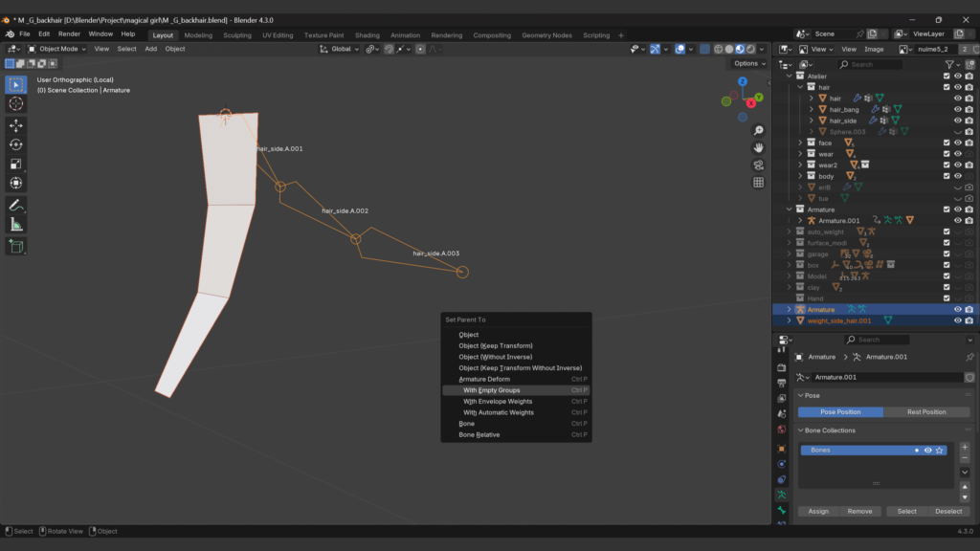Hide the hair_bang object in outliner
Screen dimensions: 980x551
click(957, 109)
